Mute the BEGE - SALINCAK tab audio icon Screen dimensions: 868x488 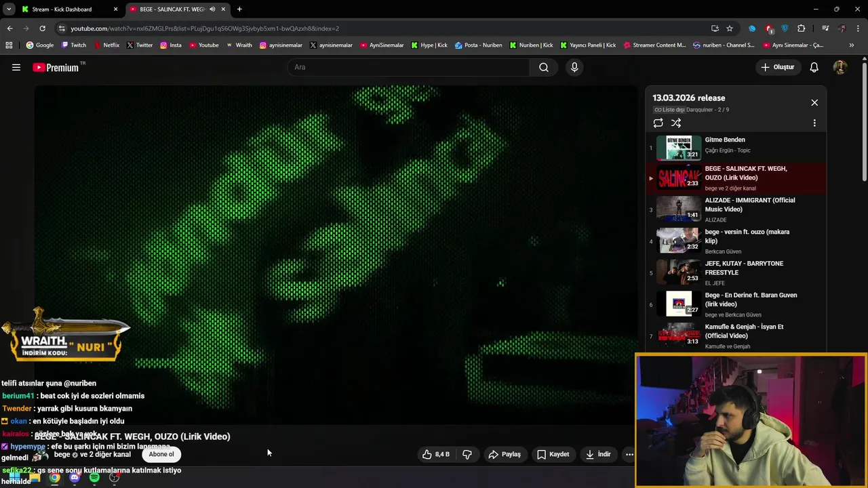click(x=212, y=9)
